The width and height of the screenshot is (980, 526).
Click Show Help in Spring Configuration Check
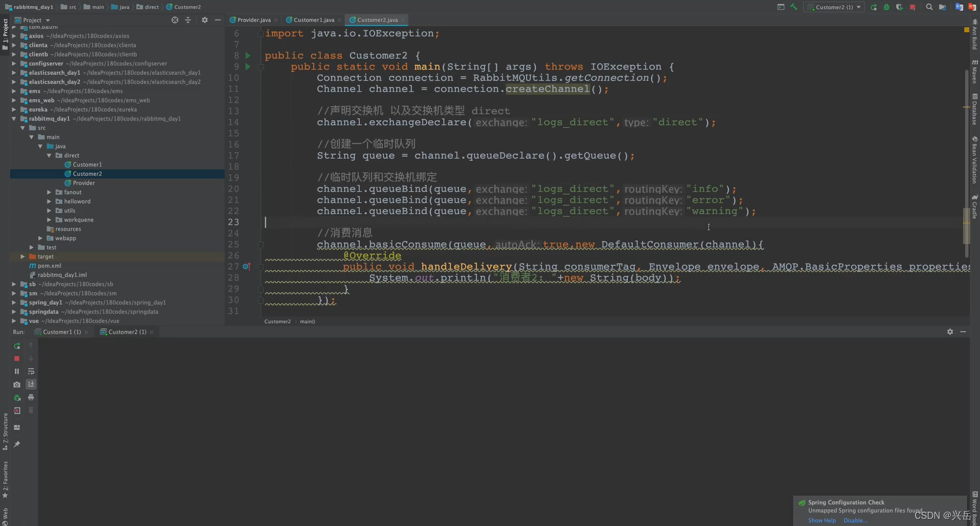point(822,520)
